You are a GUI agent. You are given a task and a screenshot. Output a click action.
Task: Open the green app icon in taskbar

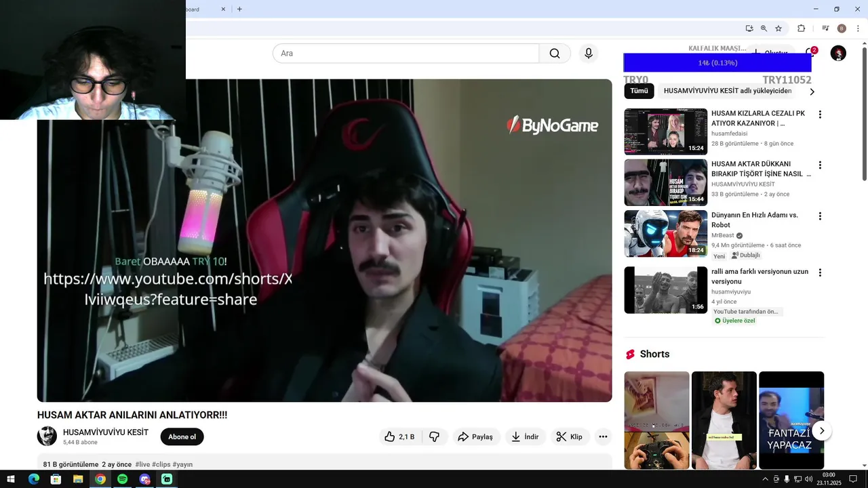coord(167,479)
